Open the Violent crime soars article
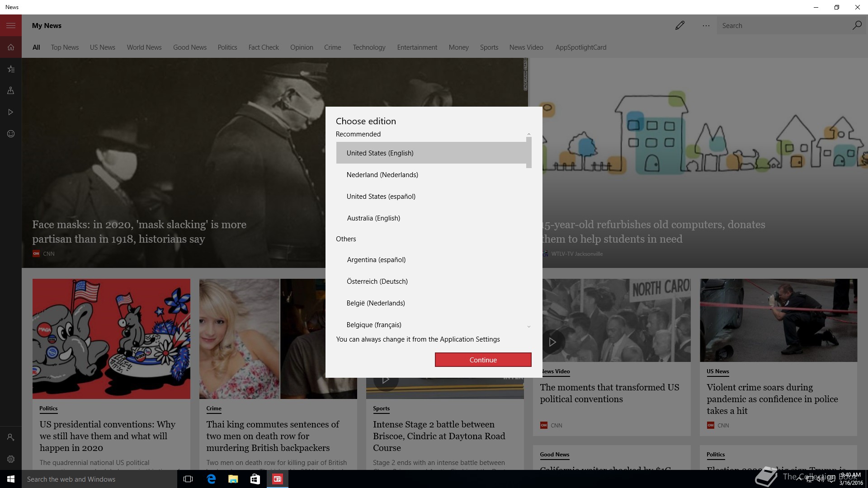This screenshot has height=488, width=868. (x=772, y=399)
